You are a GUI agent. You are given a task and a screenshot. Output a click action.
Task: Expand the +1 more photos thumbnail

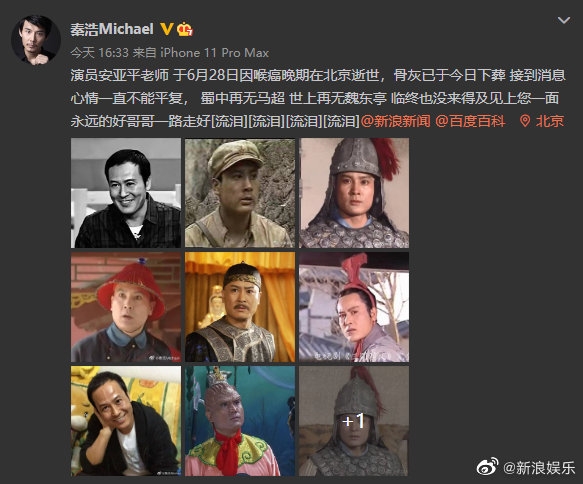tap(354, 421)
